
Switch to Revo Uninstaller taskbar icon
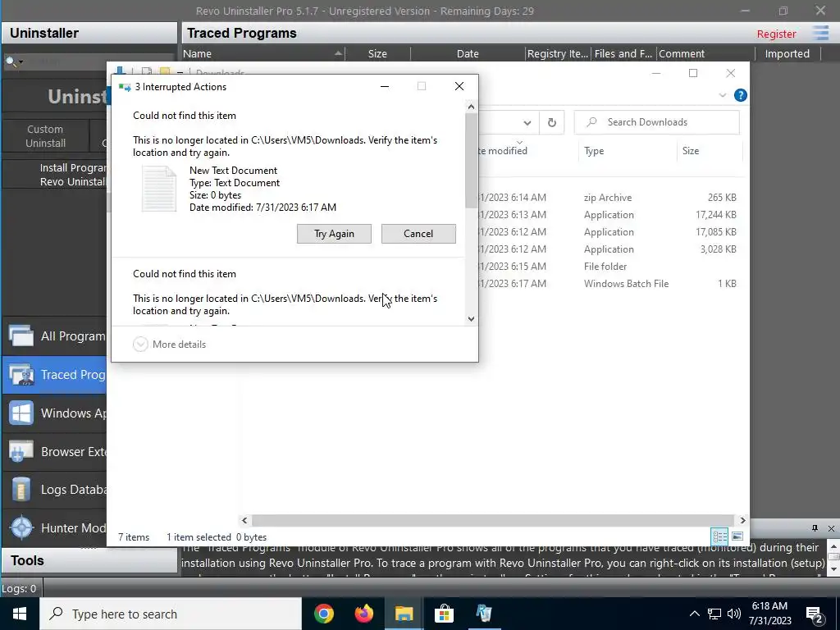click(484, 614)
